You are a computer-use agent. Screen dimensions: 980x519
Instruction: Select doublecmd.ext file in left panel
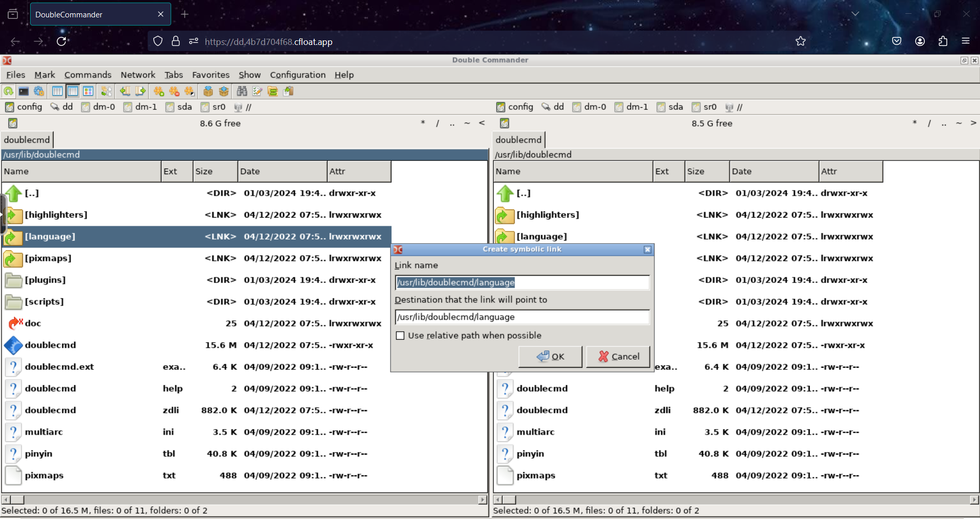(x=197, y=367)
